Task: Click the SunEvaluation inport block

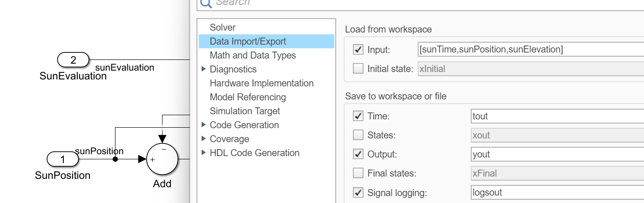Action: tap(73, 60)
